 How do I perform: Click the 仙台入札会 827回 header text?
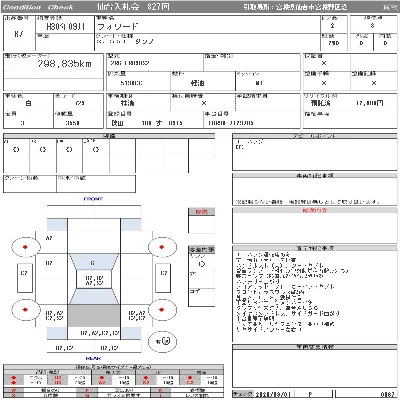[133, 7]
